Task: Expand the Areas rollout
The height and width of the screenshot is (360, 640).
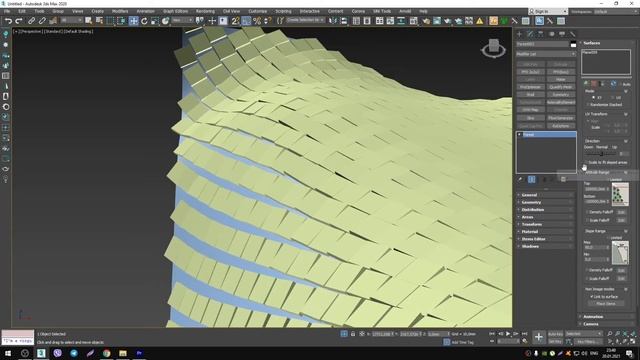Action: point(545,217)
